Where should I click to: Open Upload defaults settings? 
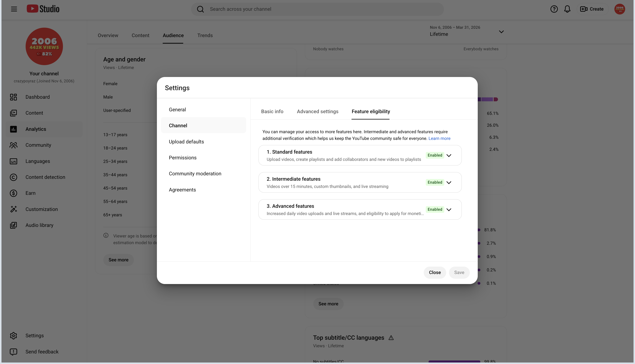[203, 142]
